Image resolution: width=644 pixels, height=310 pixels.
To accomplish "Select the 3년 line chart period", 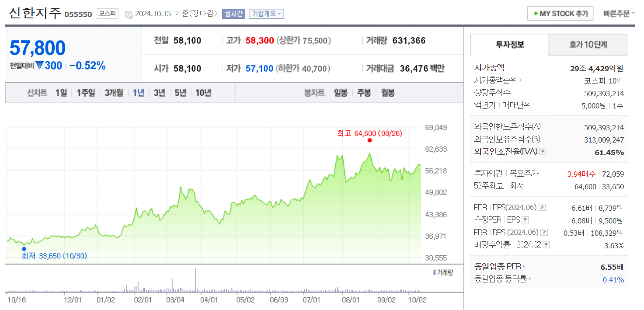I will (x=160, y=93).
